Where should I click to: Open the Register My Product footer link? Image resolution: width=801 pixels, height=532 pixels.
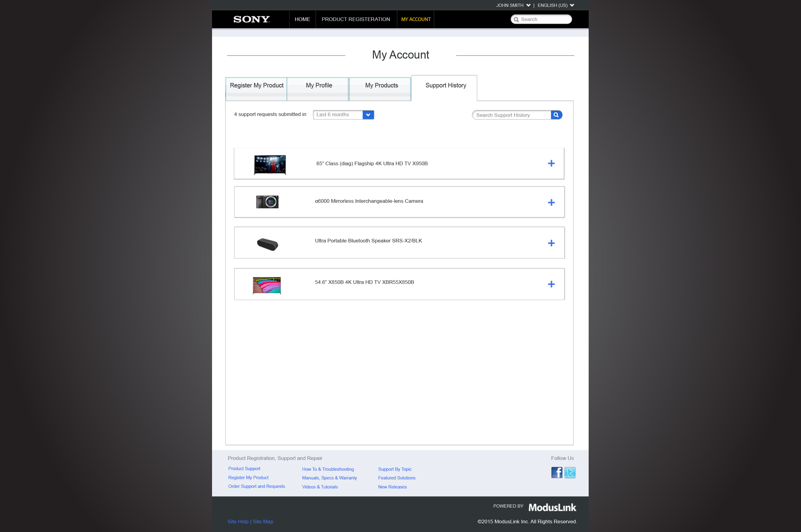[248, 477]
